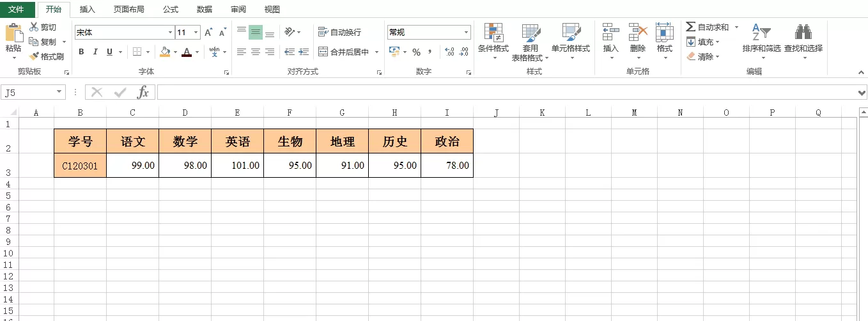Open Cell Styles (单元格样式)

click(x=571, y=42)
